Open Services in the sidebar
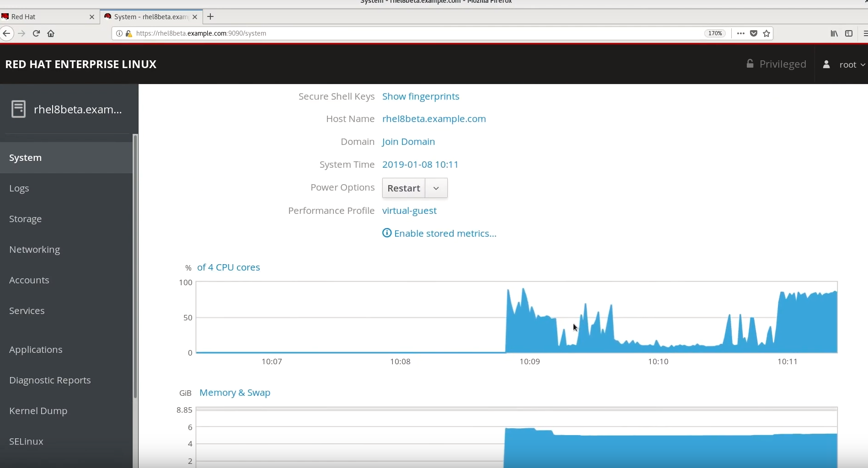868x468 pixels. click(x=66, y=311)
